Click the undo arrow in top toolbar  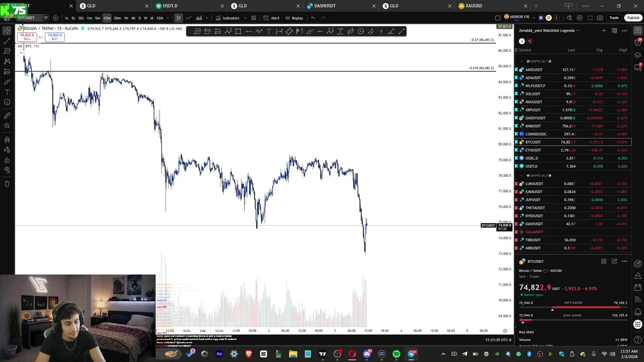point(313,18)
